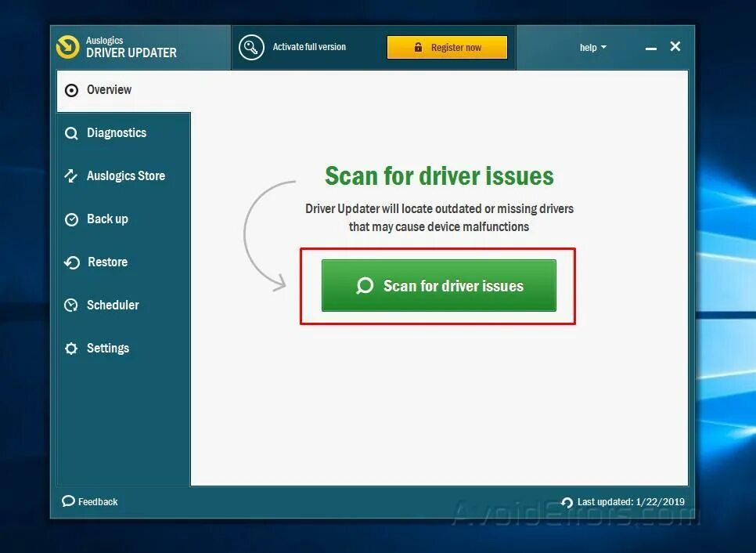Screen dimensions: 756x553
Task: Open the Overview tab
Action: (124, 91)
